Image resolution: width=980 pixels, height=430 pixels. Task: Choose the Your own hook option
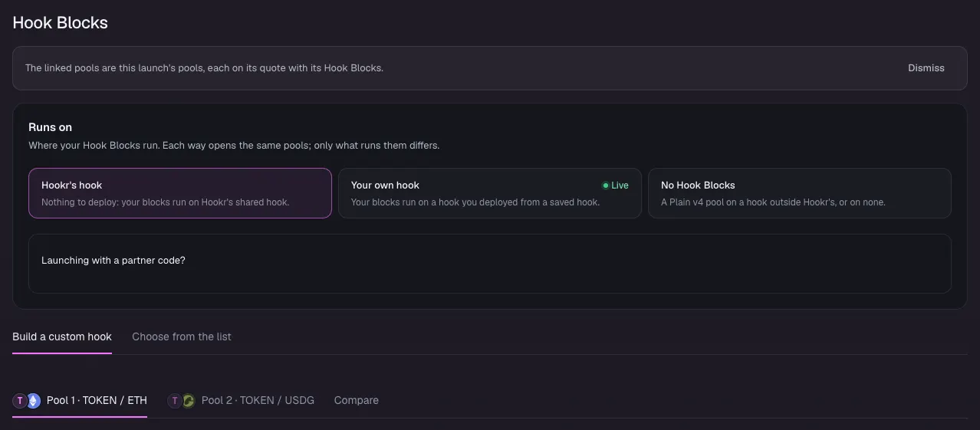click(489, 193)
